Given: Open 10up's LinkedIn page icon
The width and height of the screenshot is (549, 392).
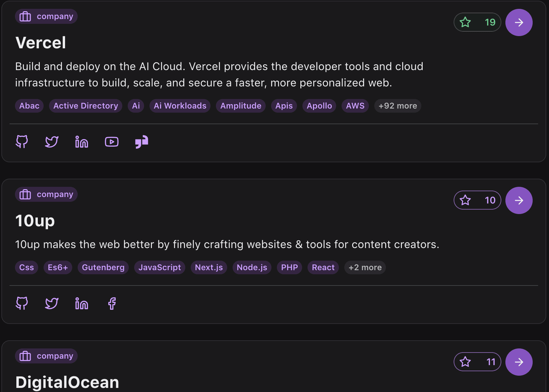Looking at the screenshot, I should [82, 303].
